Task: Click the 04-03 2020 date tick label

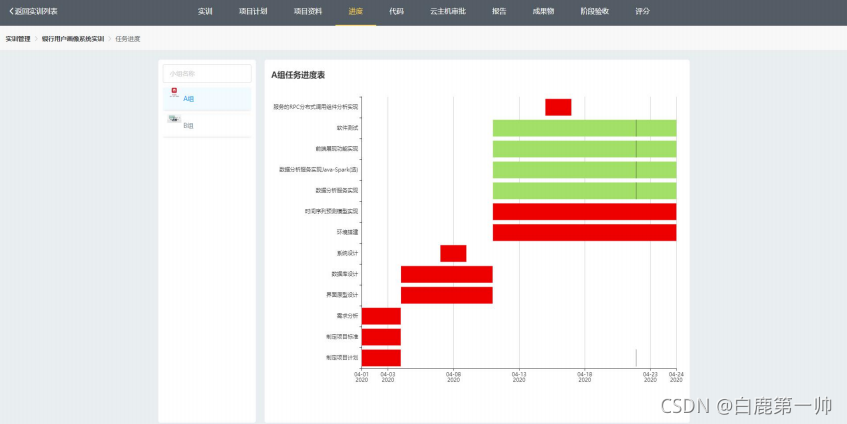Action: pyautogui.click(x=388, y=376)
